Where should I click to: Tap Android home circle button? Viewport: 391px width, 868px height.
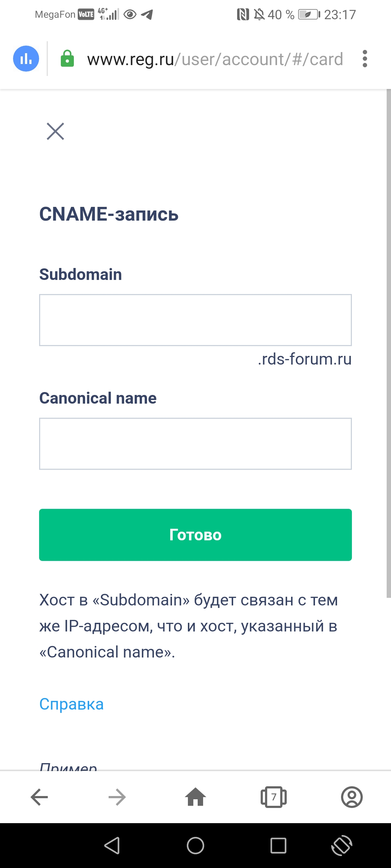[195, 846]
